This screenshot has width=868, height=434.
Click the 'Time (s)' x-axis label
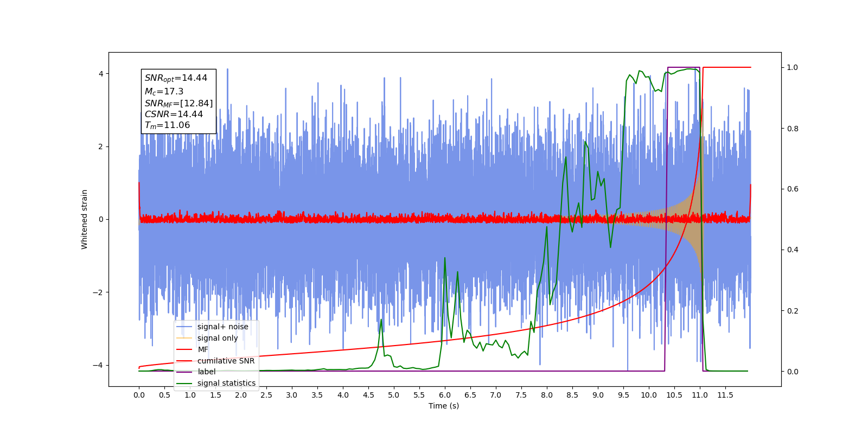(x=444, y=406)
